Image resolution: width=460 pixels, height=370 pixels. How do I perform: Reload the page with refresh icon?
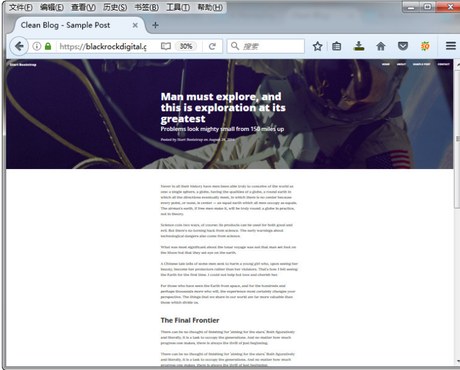pos(212,46)
